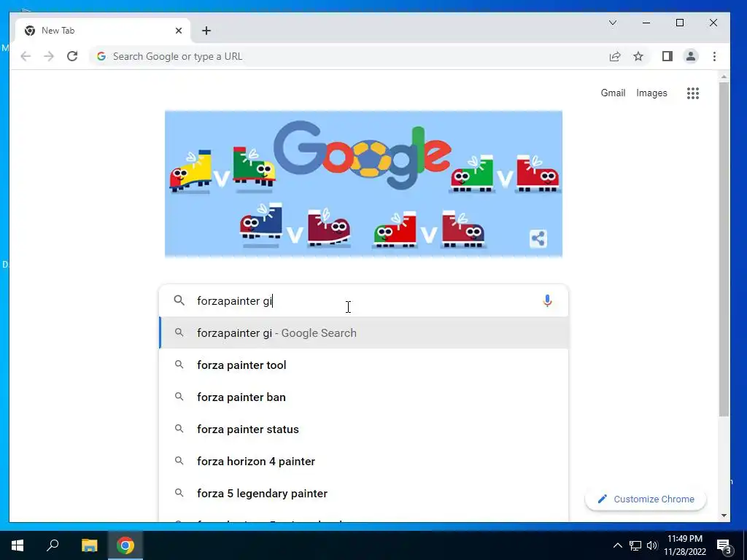Open the Chrome profile avatar
Image resolution: width=747 pixels, height=560 pixels.
691,56
